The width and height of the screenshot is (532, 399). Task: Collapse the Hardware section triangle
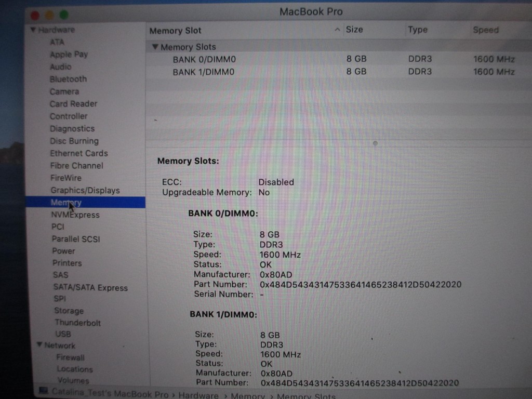click(x=33, y=30)
